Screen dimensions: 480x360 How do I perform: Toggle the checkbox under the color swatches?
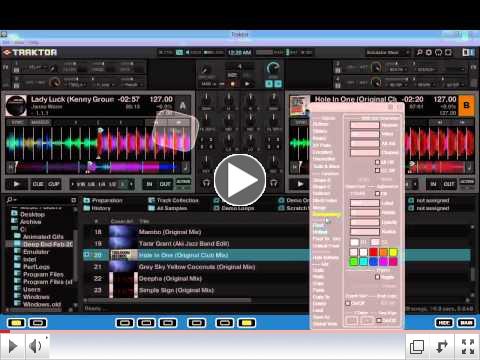[x=377, y=277]
